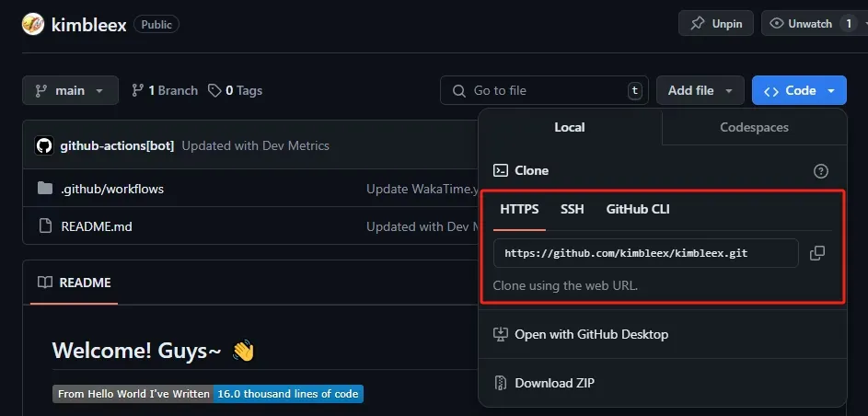Click the Clone help question mark icon
The width and height of the screenshot is (868, 416).
pyautogui.click(x=821, y=171)
